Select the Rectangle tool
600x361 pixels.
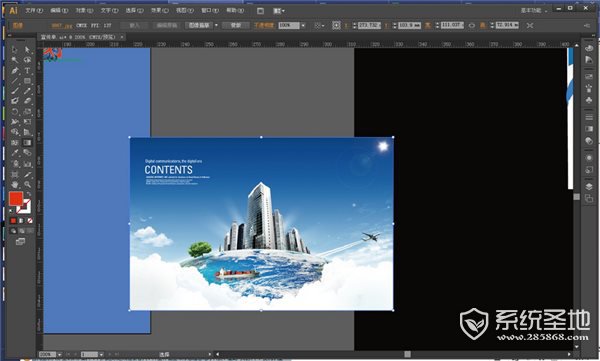[27, 81]
